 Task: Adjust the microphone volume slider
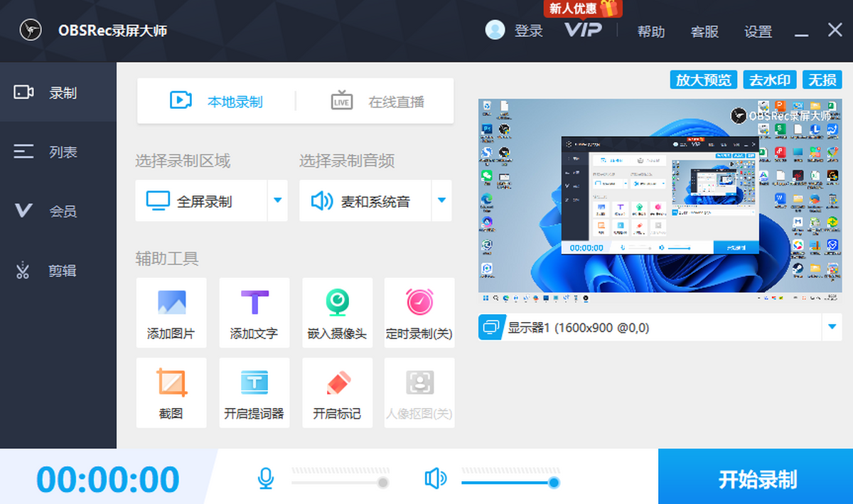click(340, 483)
